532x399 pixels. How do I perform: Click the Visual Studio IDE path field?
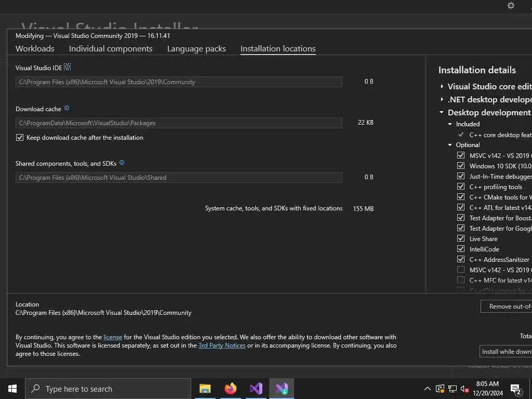tap(179, 82)
